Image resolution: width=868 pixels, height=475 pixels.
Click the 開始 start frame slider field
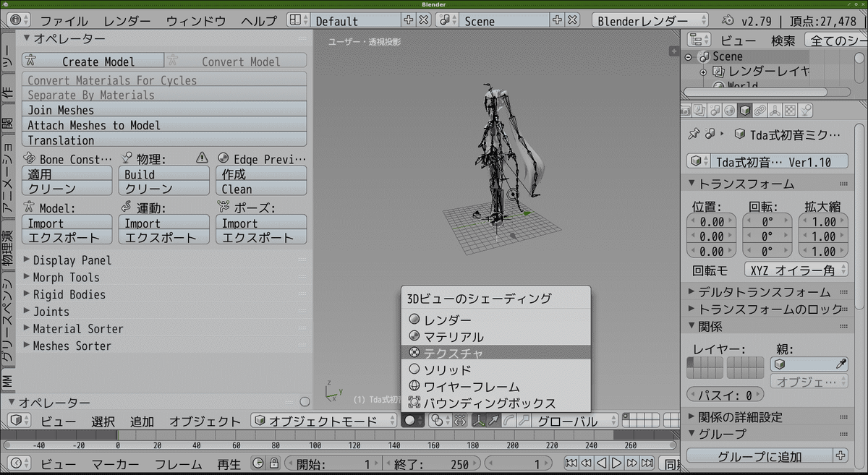click(334, 463)
